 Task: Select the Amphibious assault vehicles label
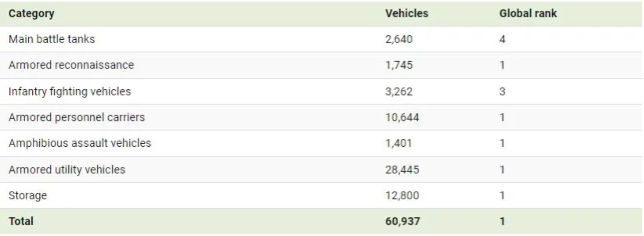(x=80, y=143)
